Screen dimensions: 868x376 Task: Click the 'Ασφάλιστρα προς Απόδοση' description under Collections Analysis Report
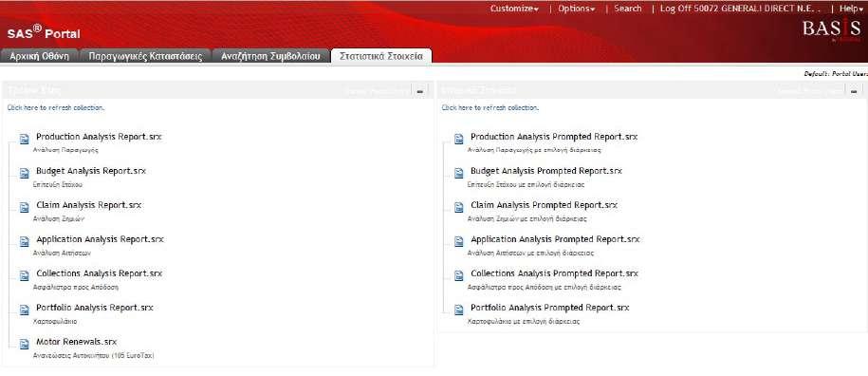[75, 288]
